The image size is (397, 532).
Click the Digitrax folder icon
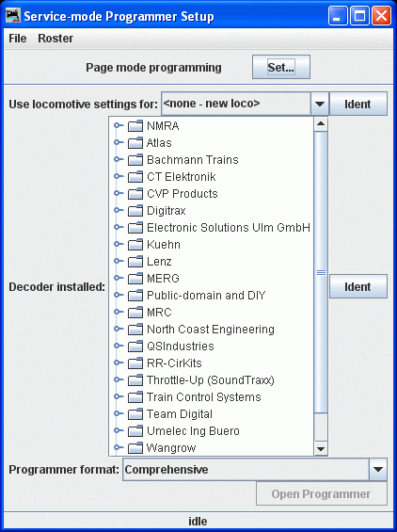tap(135, 211)
